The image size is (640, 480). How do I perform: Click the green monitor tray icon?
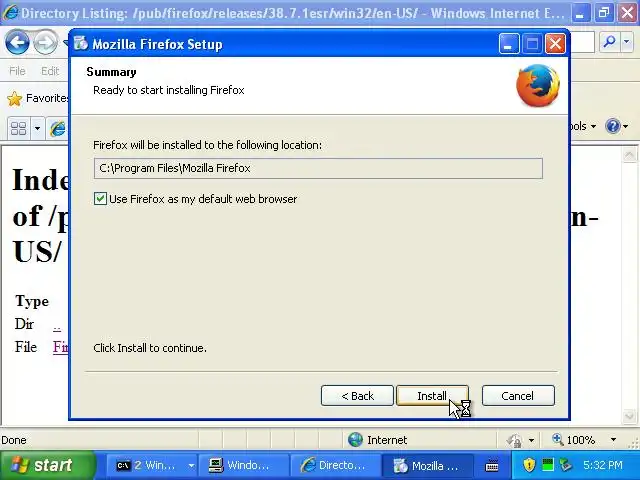coord(548,464)
